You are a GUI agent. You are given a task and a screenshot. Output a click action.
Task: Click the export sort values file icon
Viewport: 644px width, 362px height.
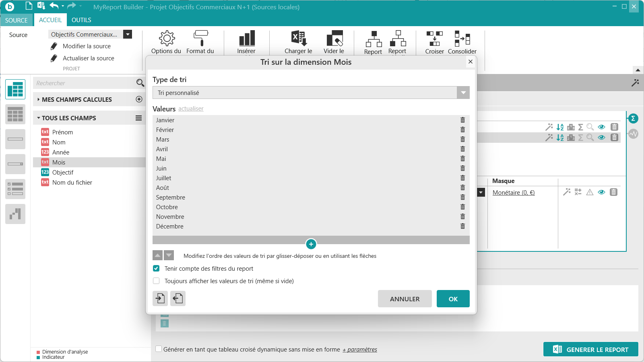(178, 298)
